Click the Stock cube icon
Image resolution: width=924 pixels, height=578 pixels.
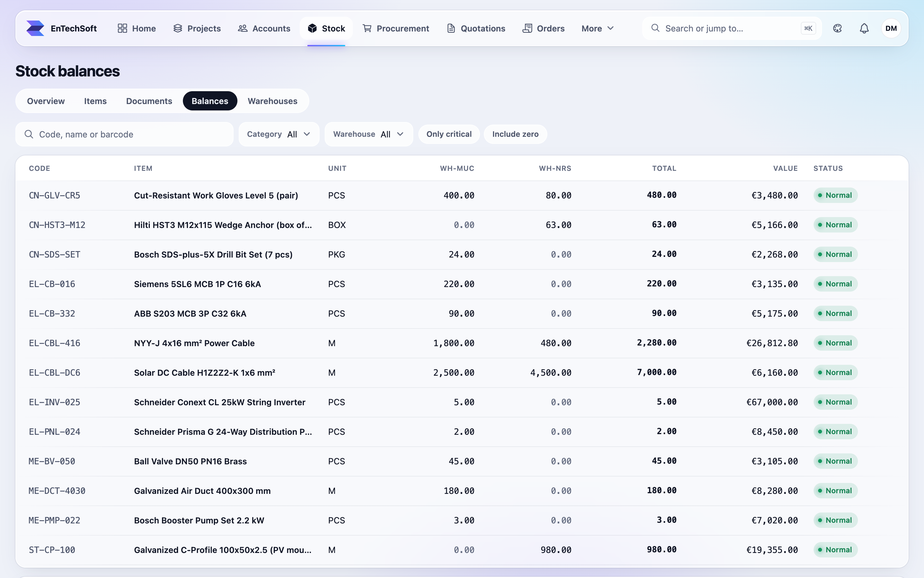312,28
